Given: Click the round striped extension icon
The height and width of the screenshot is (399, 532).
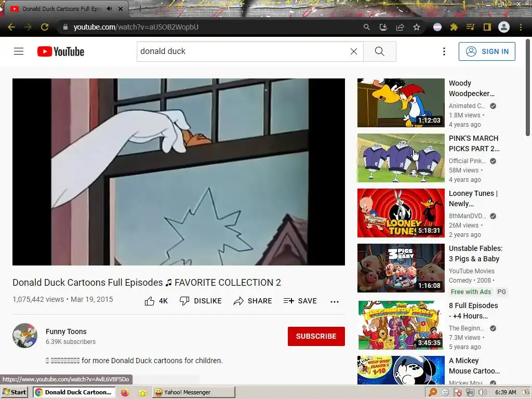Looking at the screenshot, I should 437,27.
